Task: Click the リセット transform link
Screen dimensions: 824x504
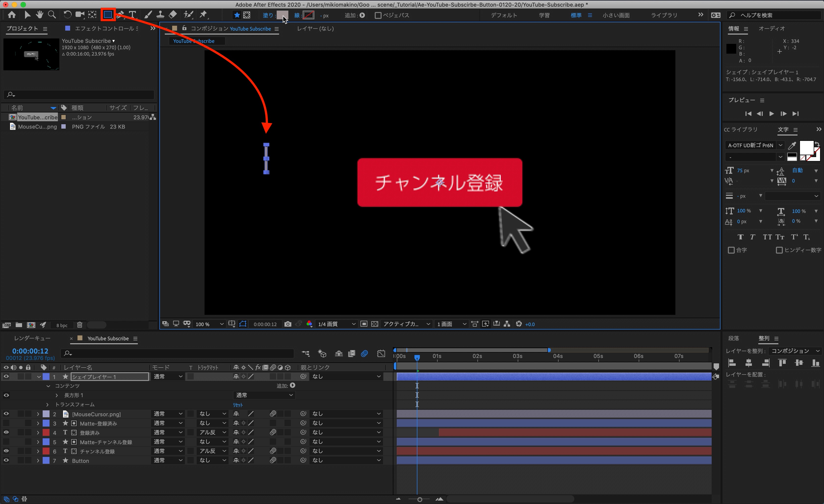Action: (238, 405)
